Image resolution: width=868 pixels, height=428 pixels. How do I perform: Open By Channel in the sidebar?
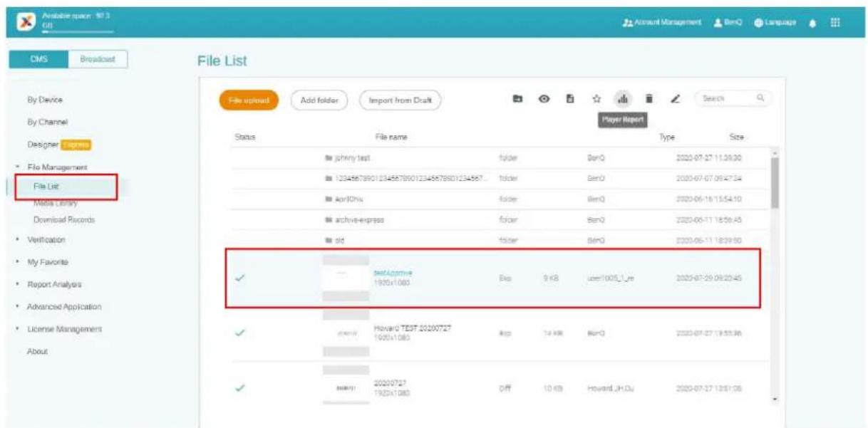point(46,122)
